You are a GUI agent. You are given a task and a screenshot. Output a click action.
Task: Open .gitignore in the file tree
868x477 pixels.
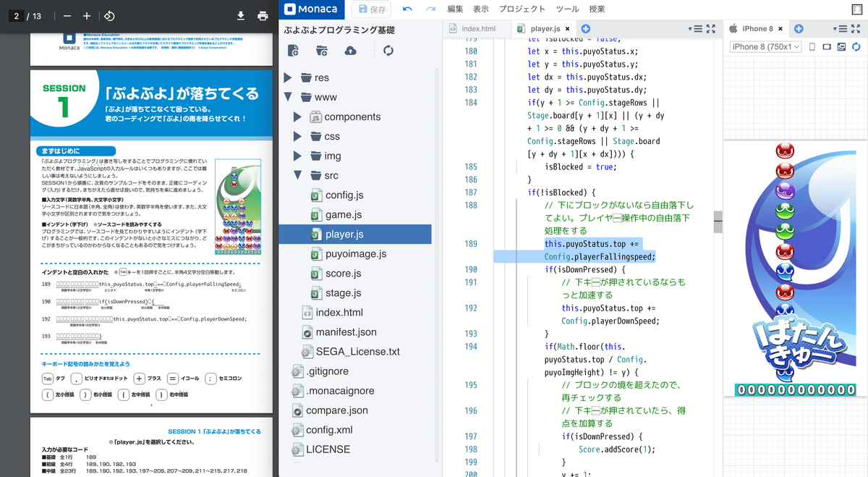328,371
